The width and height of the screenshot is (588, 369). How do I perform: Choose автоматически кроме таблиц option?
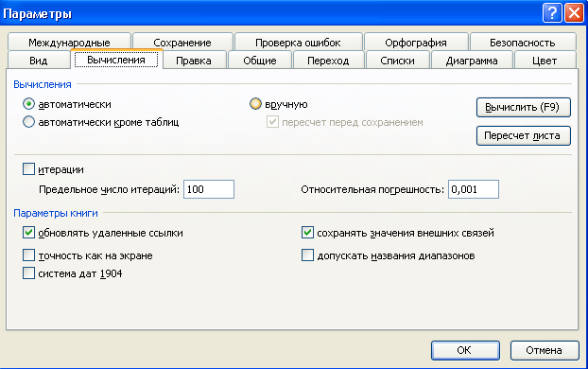pos(29,122)
